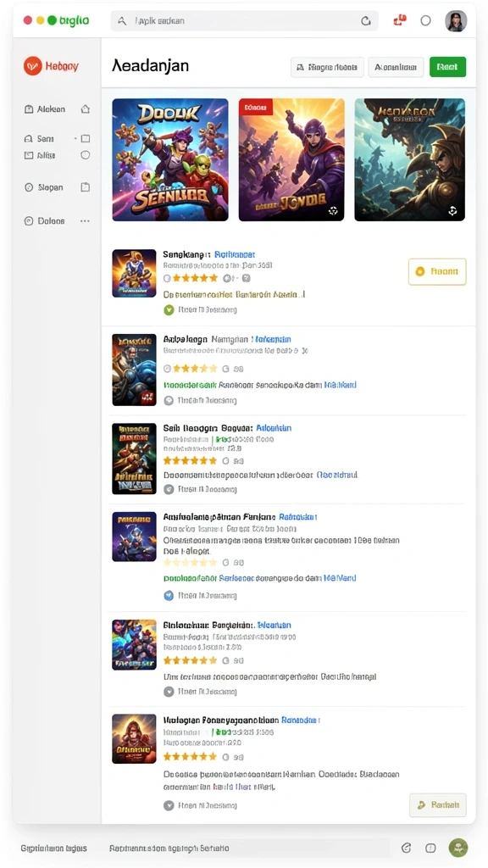This screenshot has height=868, width=488.
Task: Click the green round icon in bottom bar
Action: point(458,848)
